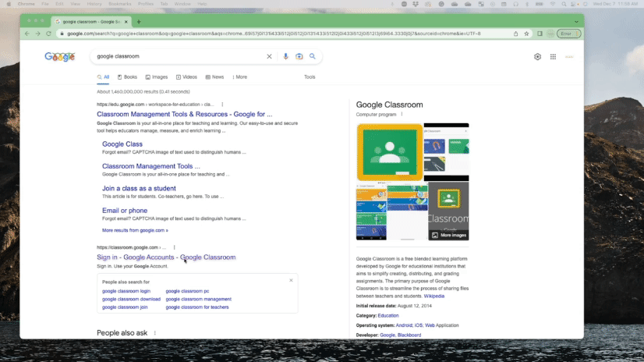
Task: Open the Google account avatar
Action: [569, 57]
